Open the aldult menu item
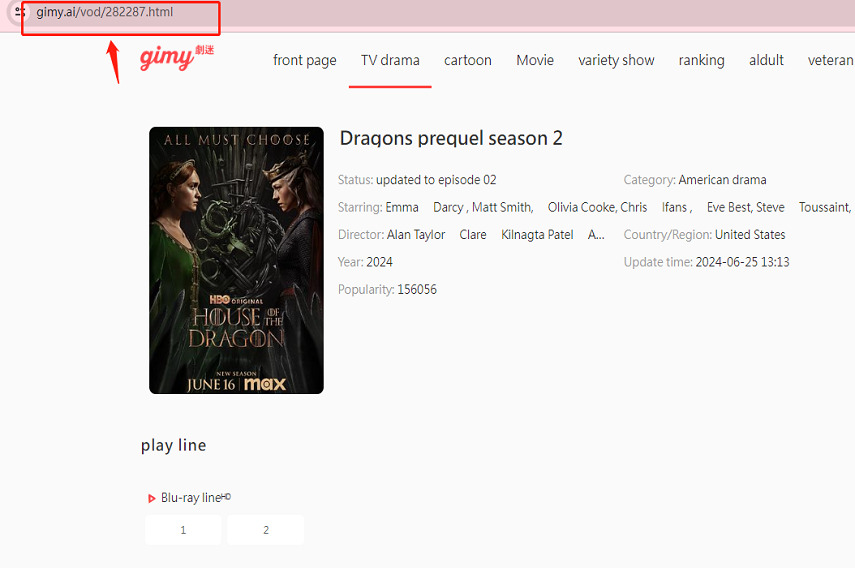855x568 pixels. (x=766, y=60)
